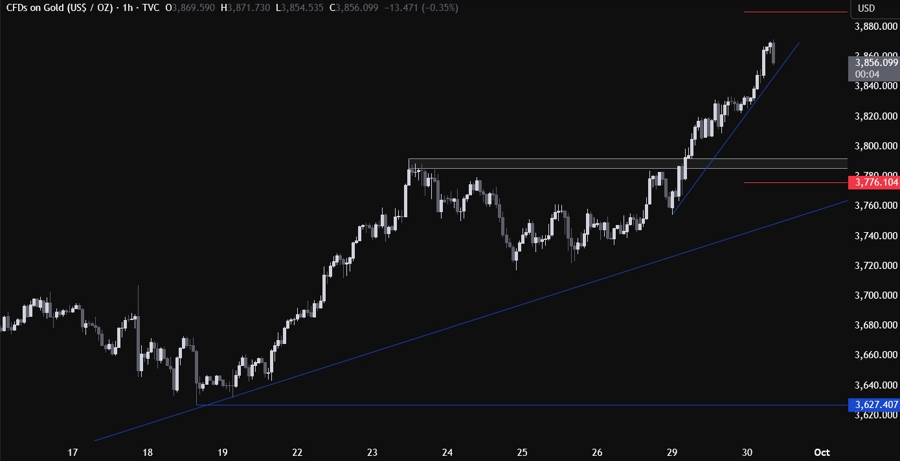Click the 29 date label on time axis

[673, 451]
